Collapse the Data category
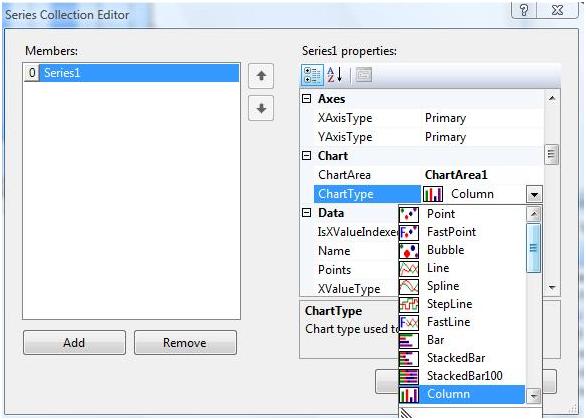 tap(306, 213)
